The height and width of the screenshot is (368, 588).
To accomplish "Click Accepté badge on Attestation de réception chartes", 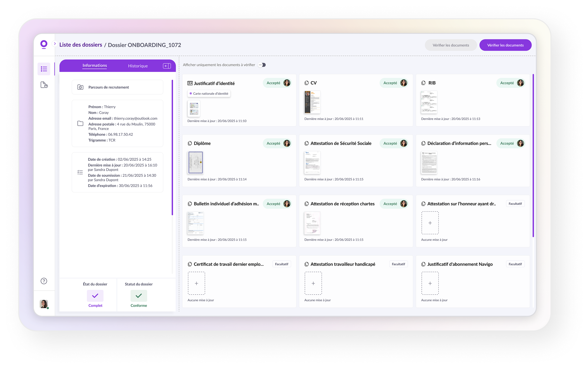I will 394,204.
